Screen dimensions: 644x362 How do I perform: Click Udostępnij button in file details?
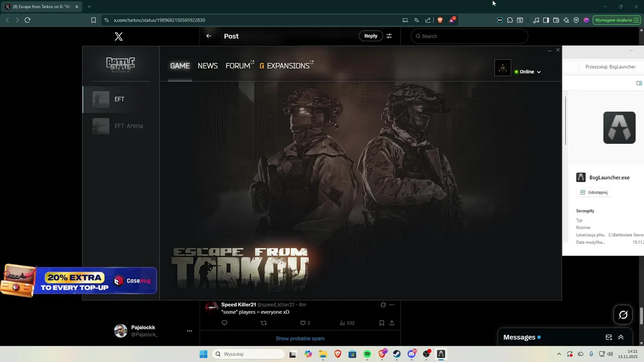pos(594,192)
